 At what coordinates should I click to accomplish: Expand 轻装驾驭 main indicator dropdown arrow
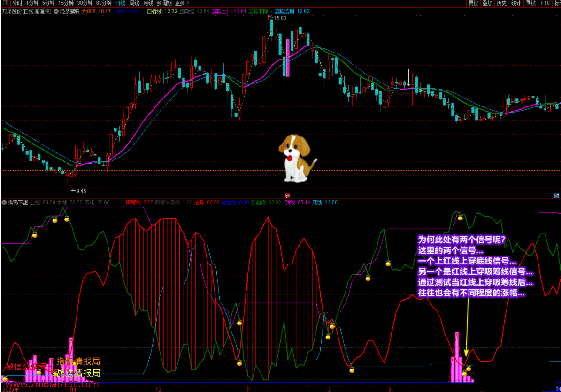pyautogui.click(x=56, y=11)
